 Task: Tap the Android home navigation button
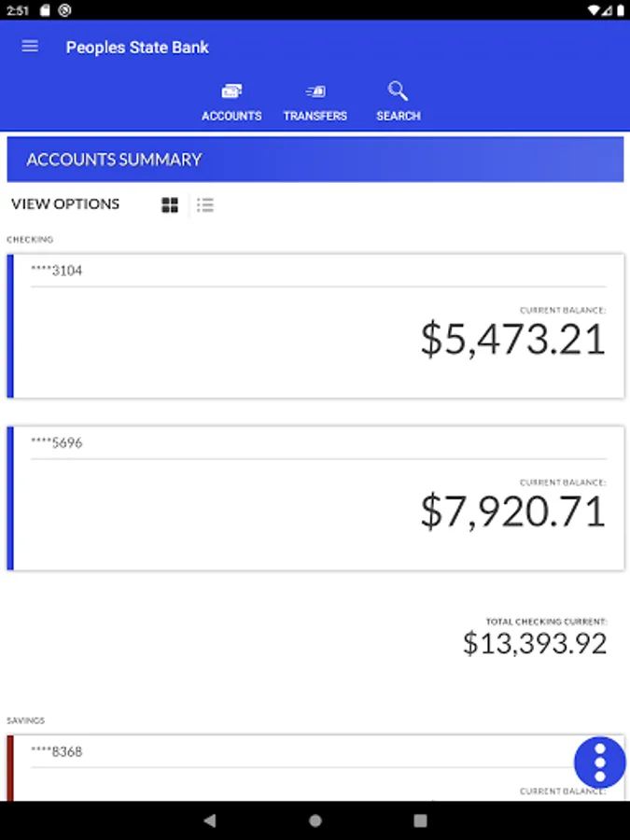(x=315, y=820)
